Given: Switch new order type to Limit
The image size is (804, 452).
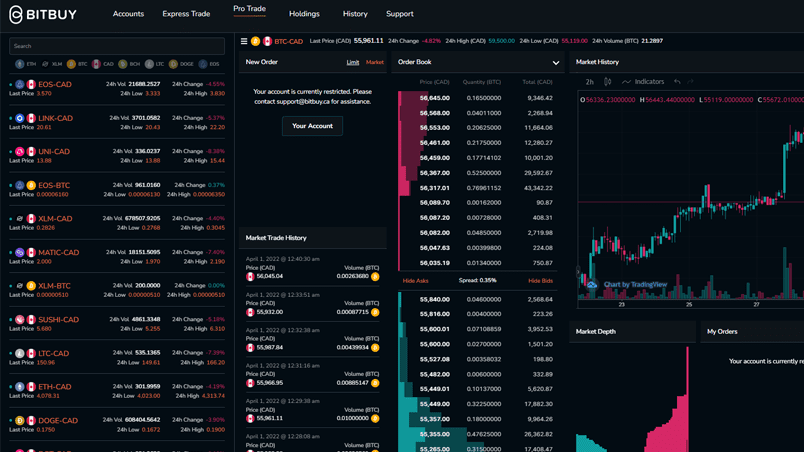Looking at the screenshot, I should pos(353,62).
